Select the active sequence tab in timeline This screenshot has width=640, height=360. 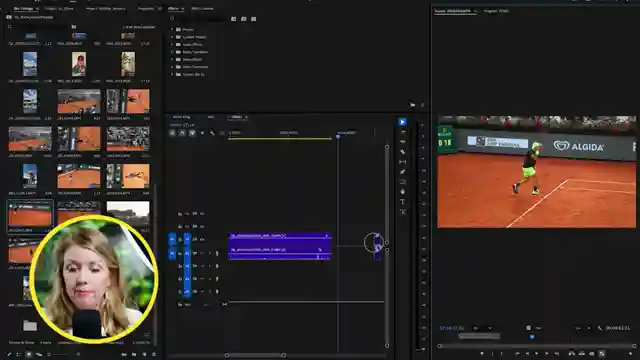click(237, 117)
